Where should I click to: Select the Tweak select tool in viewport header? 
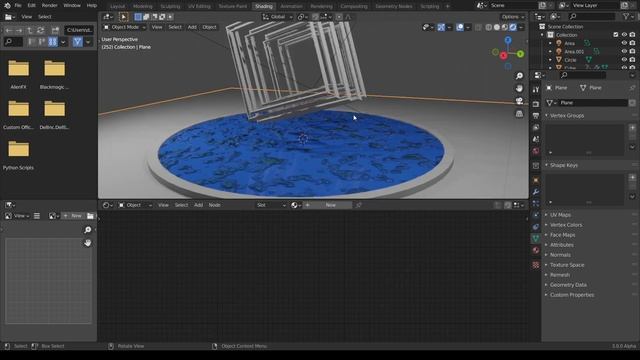[x=123, y=17]
